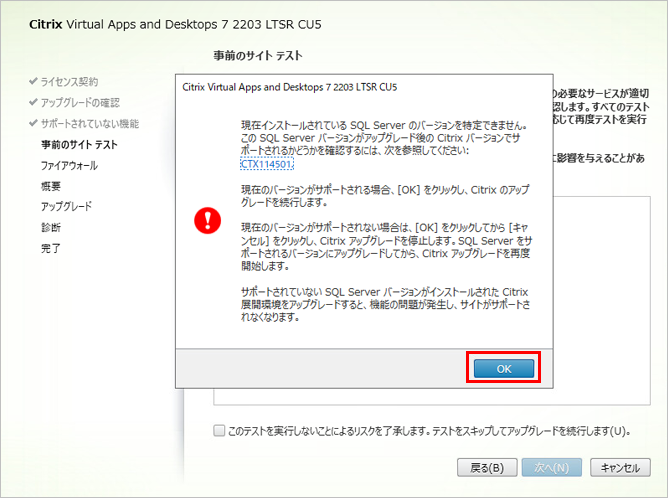Click paragraph starting 現在のバージョンがサポートされる場合

(385, 196)
